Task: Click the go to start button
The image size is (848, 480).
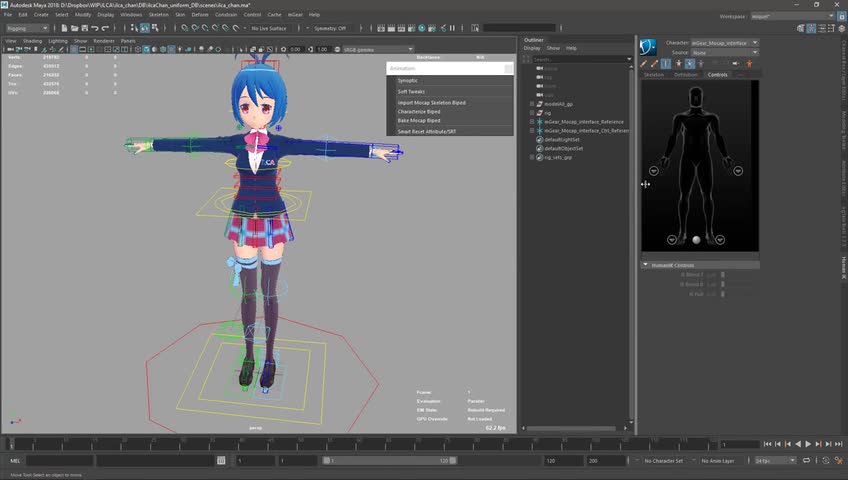Action: pos(767,444)
